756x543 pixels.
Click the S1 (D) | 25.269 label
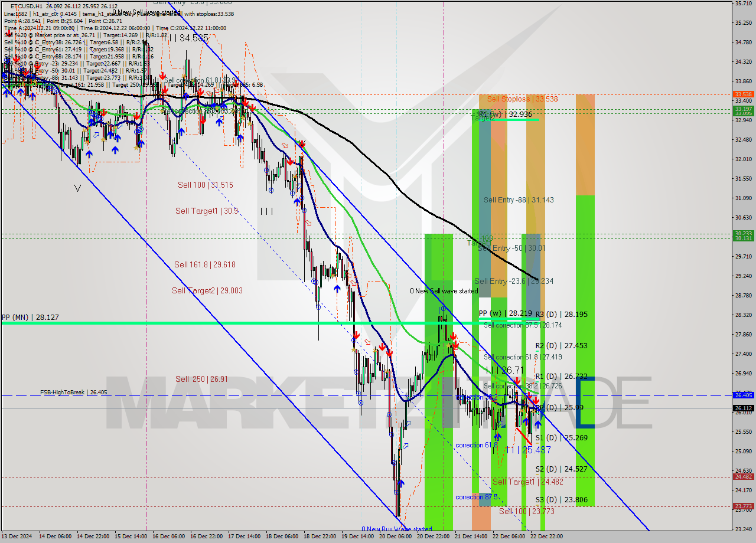562,438
